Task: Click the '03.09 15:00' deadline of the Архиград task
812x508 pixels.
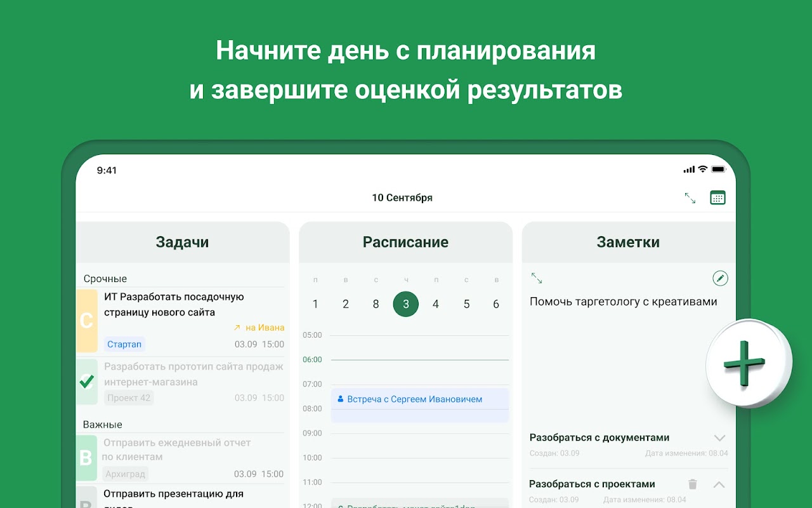Action: (259, 474)
